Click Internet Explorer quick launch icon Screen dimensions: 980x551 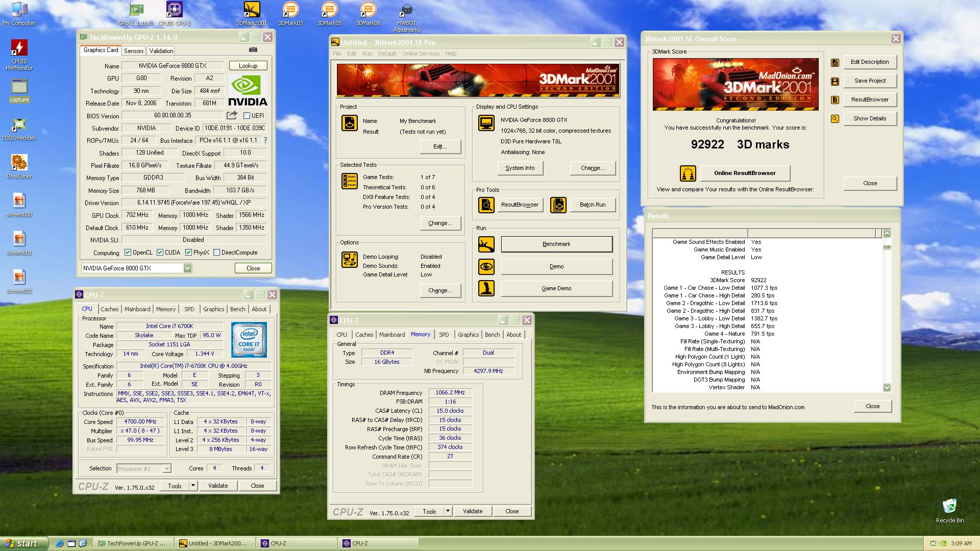tap(59, 543)
